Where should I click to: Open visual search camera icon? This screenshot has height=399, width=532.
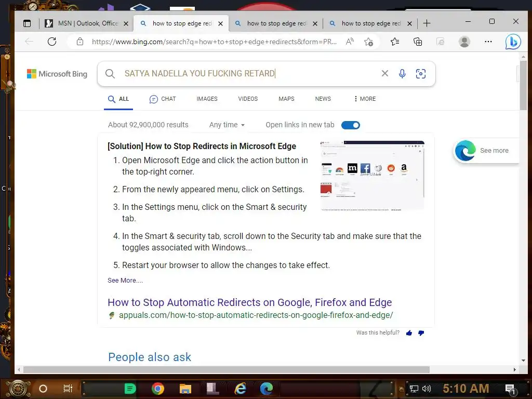[x=421, y=74]
